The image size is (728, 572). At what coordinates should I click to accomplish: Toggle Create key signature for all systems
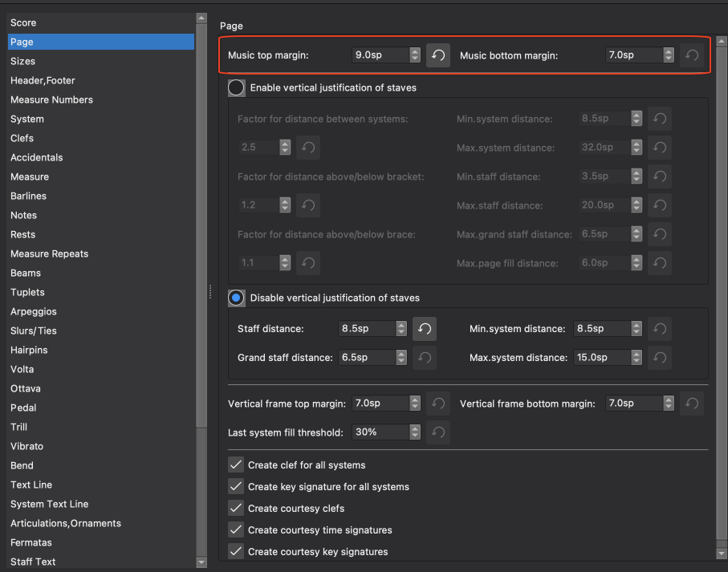(236, 486)
